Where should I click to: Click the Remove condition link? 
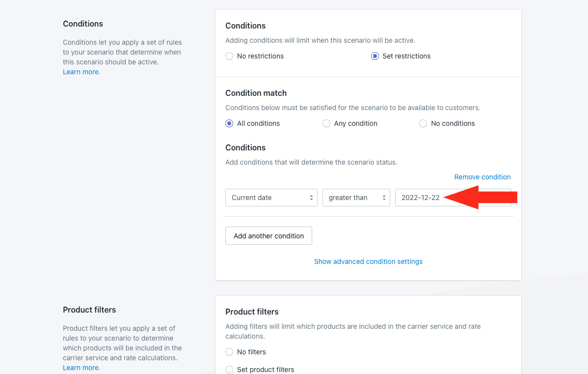(482, 177)
